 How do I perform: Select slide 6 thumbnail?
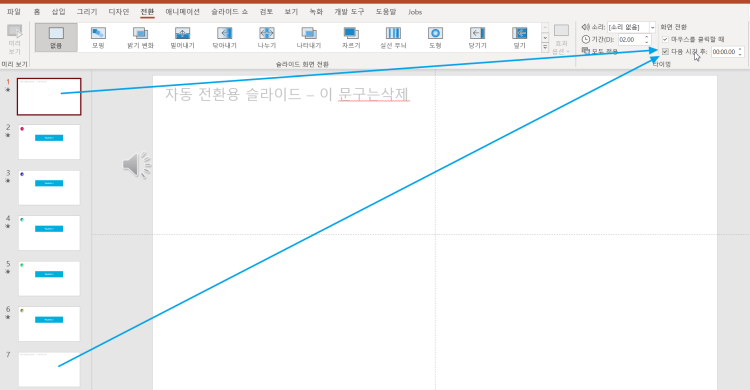coord(49,324)
